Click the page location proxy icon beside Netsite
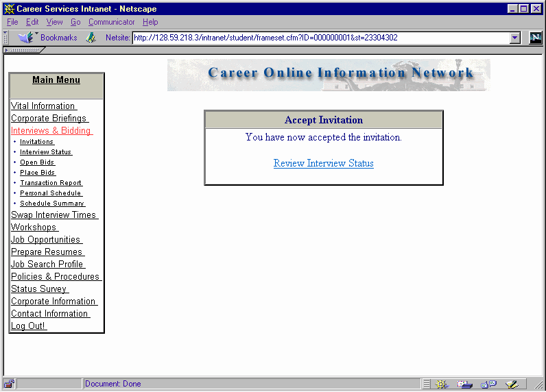 click(91, 38)
